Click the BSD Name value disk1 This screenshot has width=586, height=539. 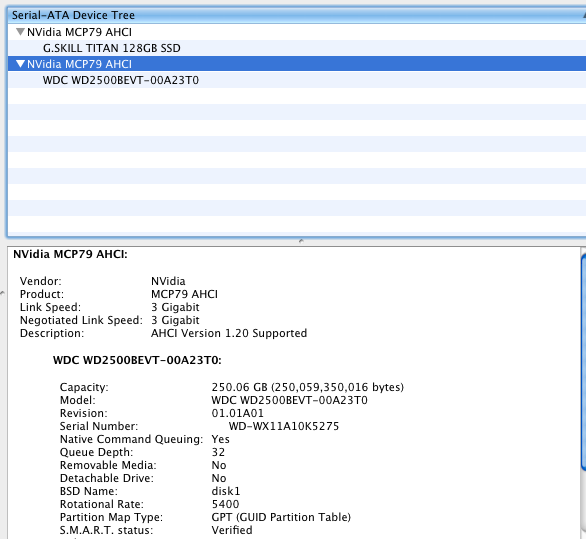pos(225,491)
